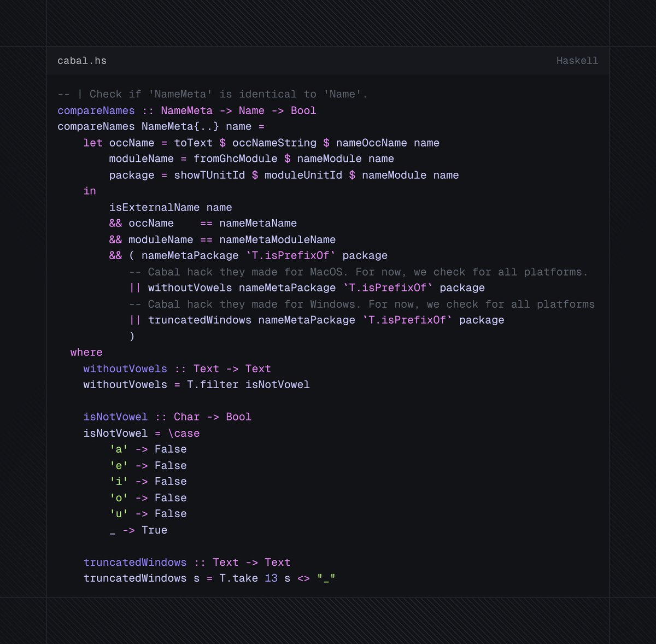Click the 'where' keyword
Screen dimensions: 656x644
[x=86, y=352]
